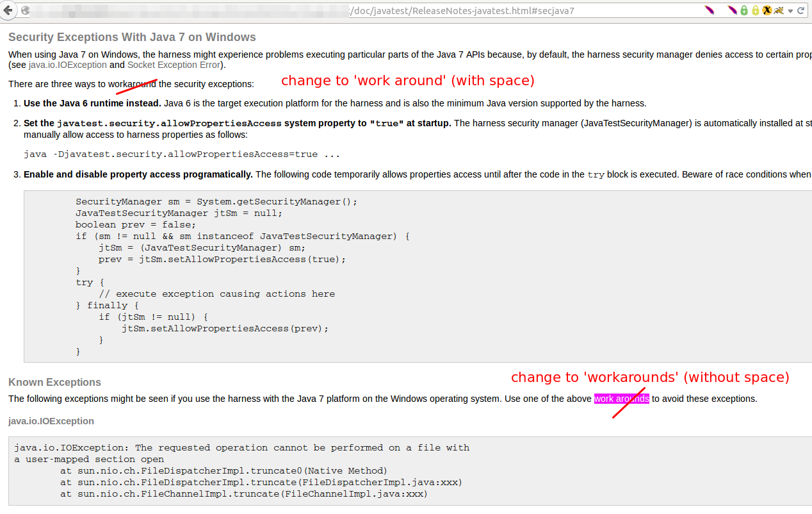
Task: Click the feather icon beside the green padlock
Action: pos(732,10)
